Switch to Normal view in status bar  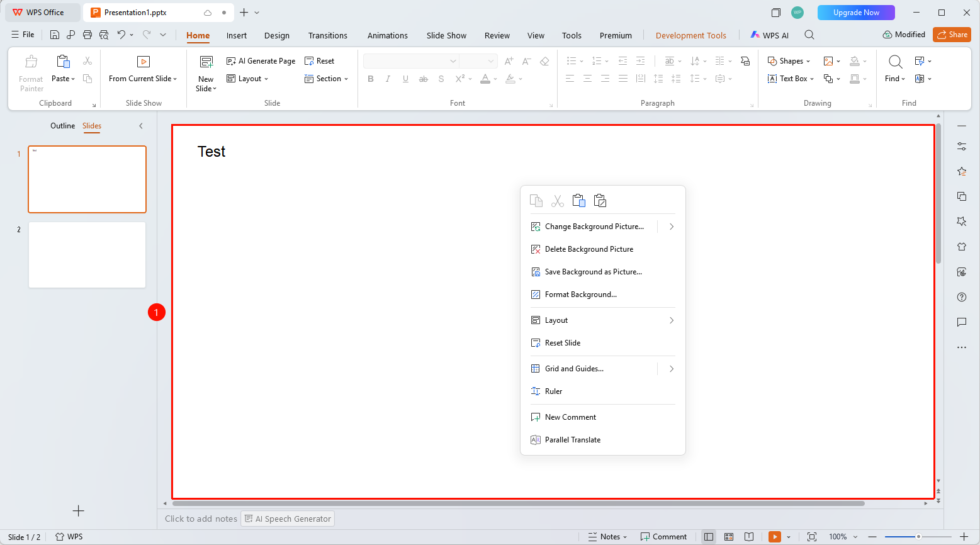pos(709,537)
